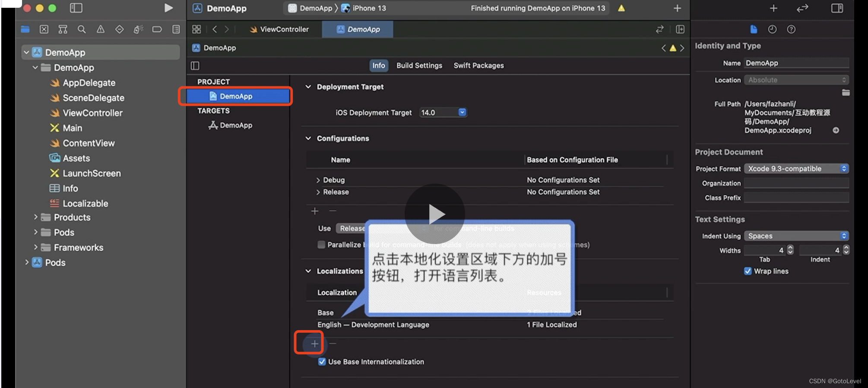Expand the Frameworks folder
Viewport: 868px width, 388px height.
pos(35,247)
